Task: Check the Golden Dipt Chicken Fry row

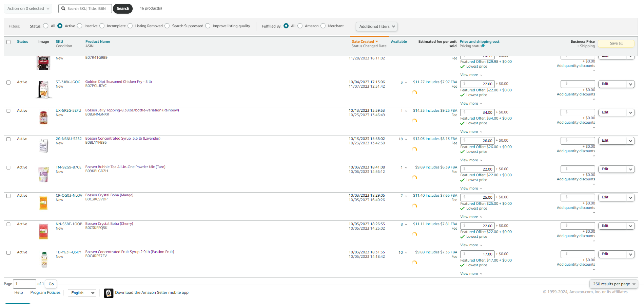Action: [x=8, y=83]
